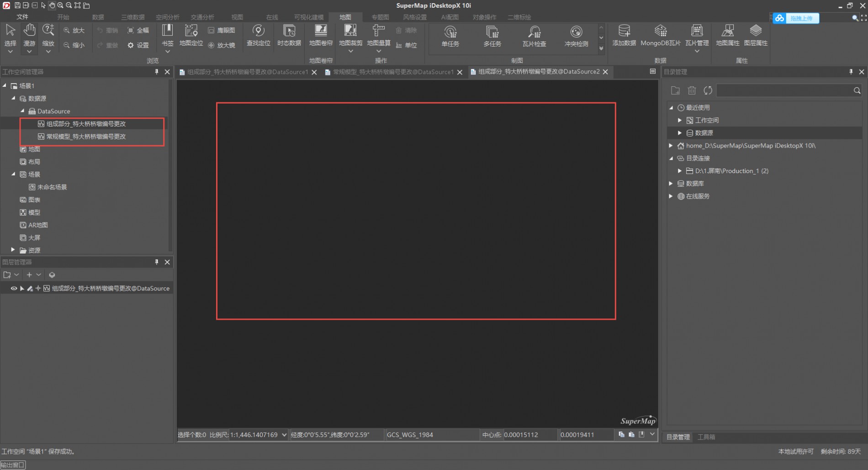Click the 缩小 zoom out button
This screenshot has height=470, width=868.
[74, 45]
